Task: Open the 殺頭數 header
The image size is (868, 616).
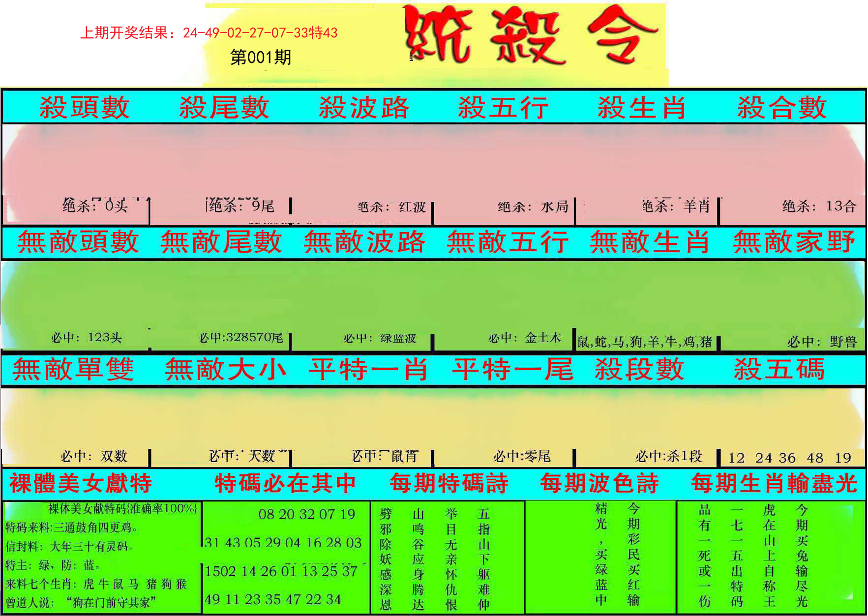Action: tap(84, 108)
